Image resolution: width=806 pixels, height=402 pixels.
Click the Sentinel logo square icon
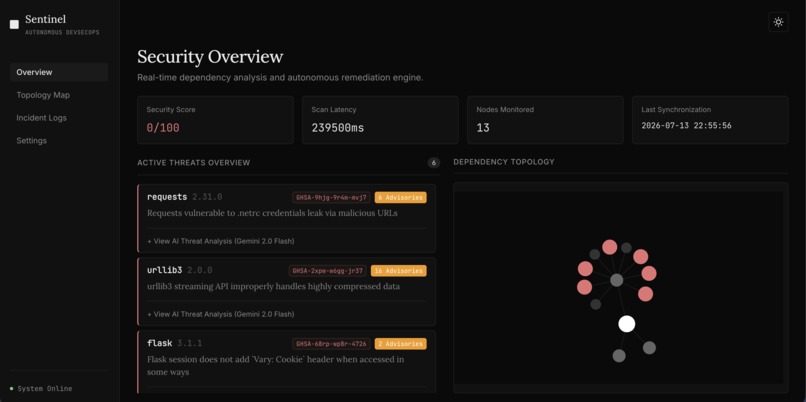14,24
